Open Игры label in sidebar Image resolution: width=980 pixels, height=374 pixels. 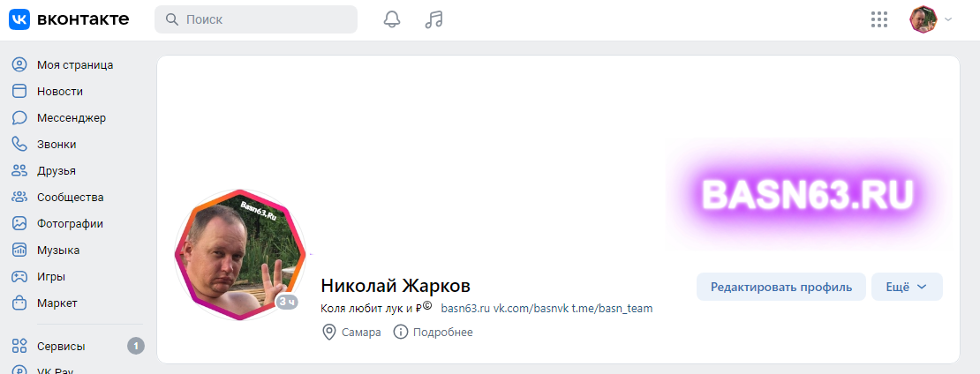(51, 277)
